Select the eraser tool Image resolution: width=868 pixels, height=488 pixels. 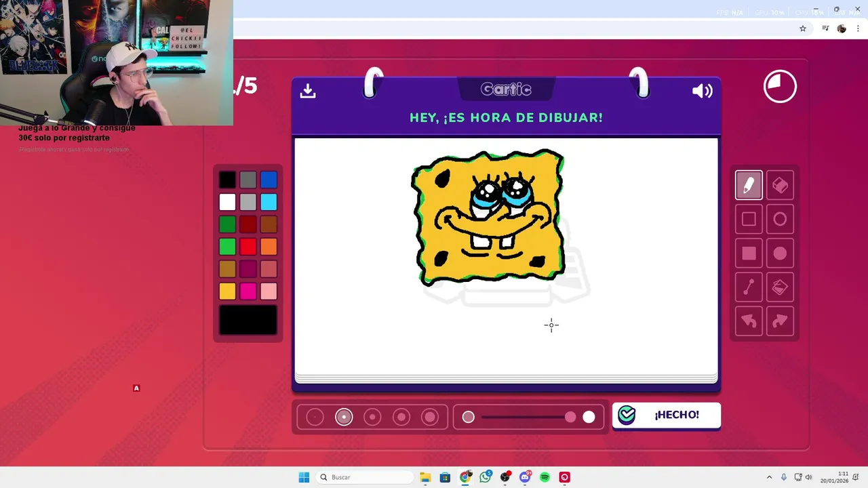coord(780,185)
